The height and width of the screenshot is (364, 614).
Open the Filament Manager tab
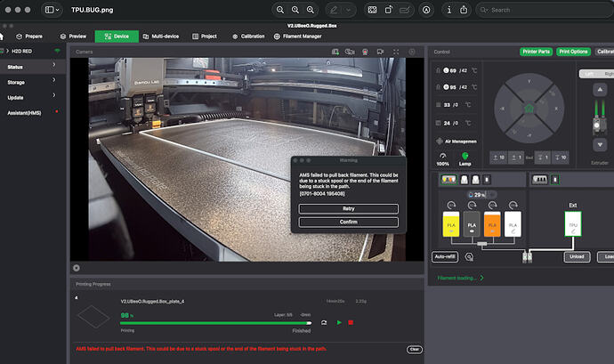(x=297, y=36)
